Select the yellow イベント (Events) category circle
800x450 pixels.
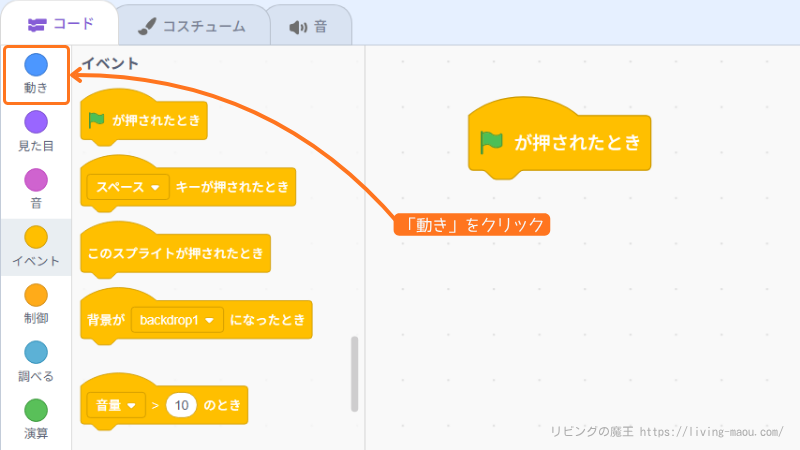[36, 237]
